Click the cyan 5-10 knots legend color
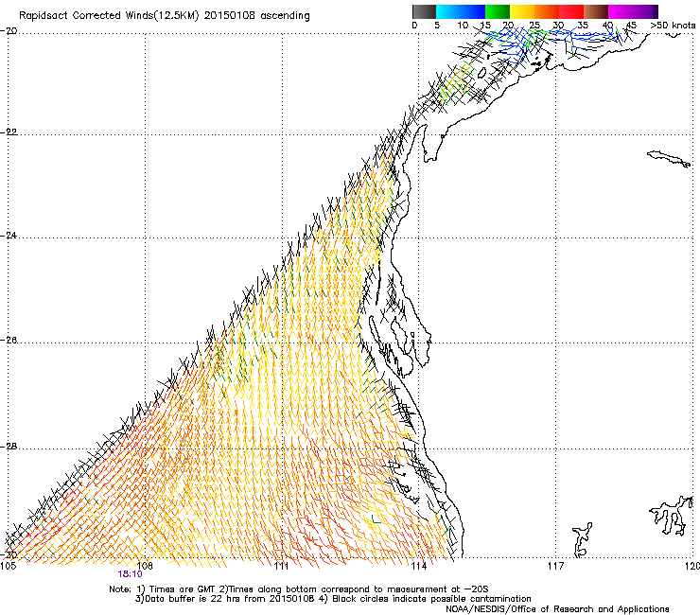700x615 pixels. (448, 11)
